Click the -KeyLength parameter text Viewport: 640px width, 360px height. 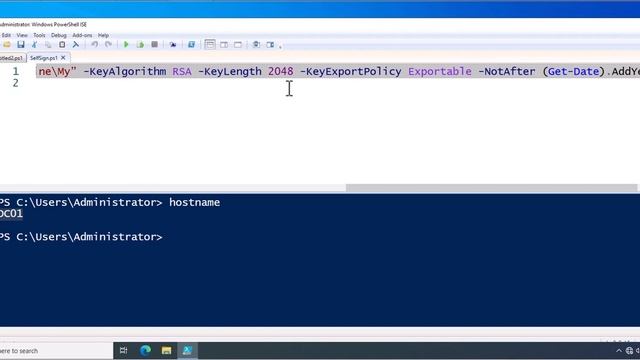(230, 71)
